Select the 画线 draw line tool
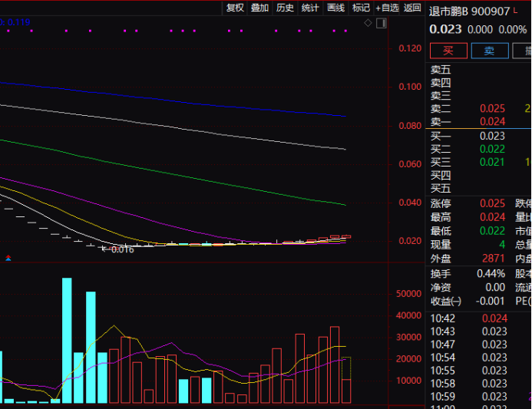Image resolution: width=532 pixels, height=409 pixels. point(335,8)
